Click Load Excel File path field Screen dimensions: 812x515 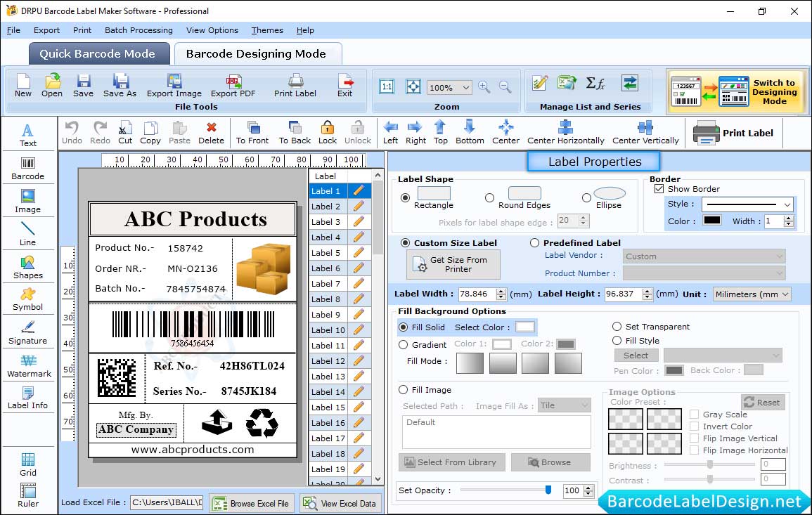pos(167,502)
